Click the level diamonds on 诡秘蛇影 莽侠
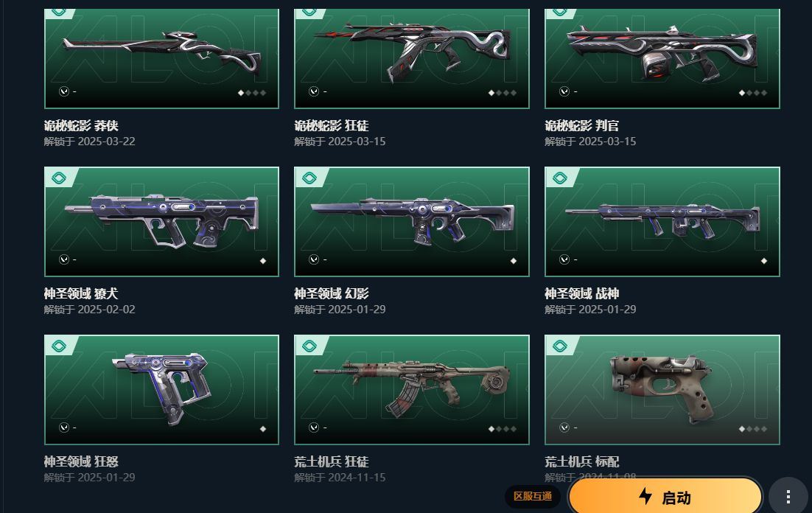 (x=252, y=93)
